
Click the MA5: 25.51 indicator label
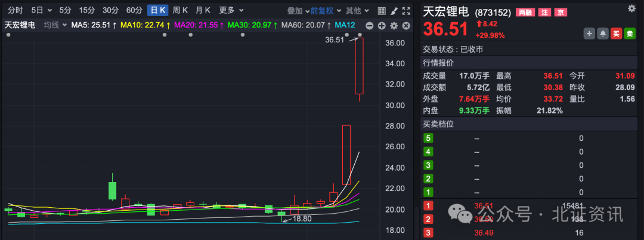pos(94,25)
